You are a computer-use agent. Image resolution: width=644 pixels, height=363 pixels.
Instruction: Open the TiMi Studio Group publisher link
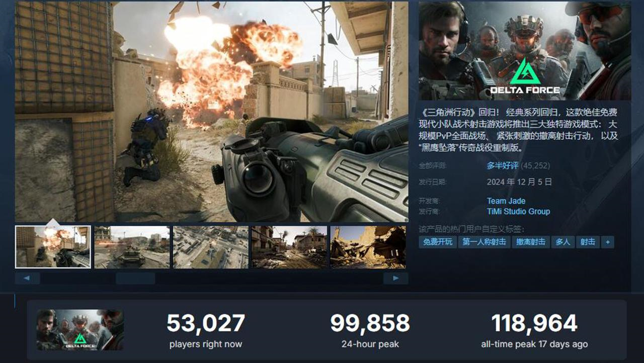pos(518,212)
